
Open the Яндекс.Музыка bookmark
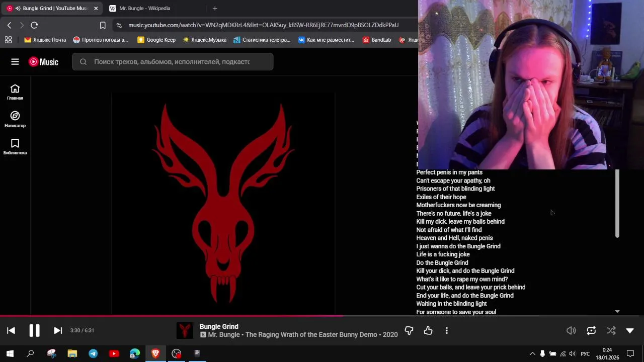[x=204, y=40]
